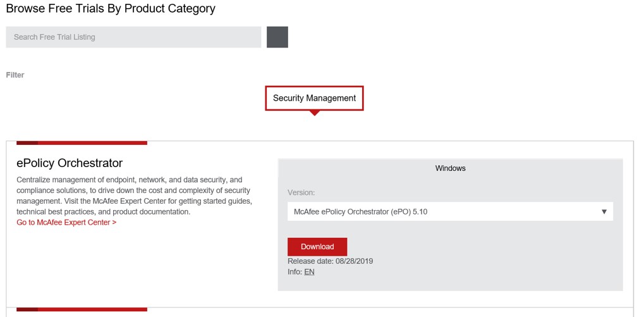Open the EN info link

[309, 272]
